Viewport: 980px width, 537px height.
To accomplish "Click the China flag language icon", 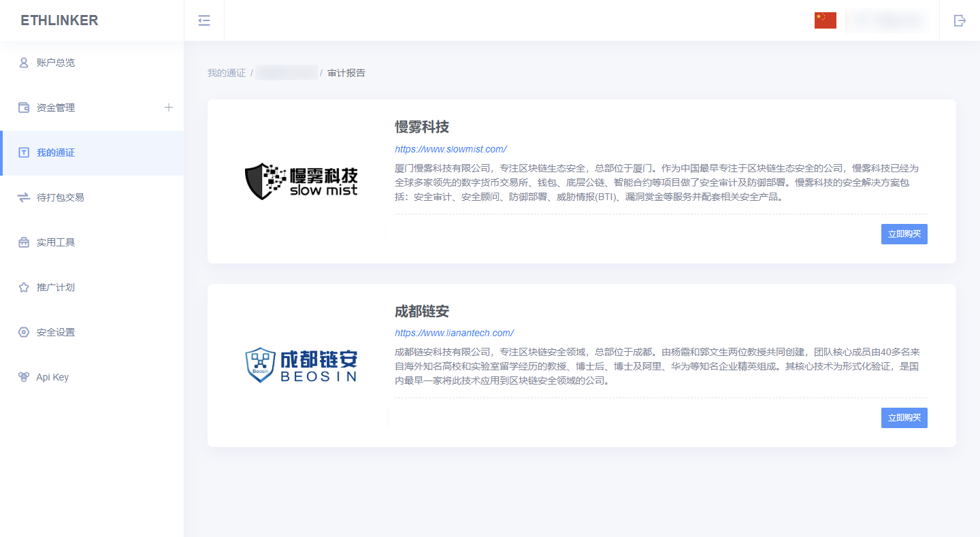I will pos(826,20).
